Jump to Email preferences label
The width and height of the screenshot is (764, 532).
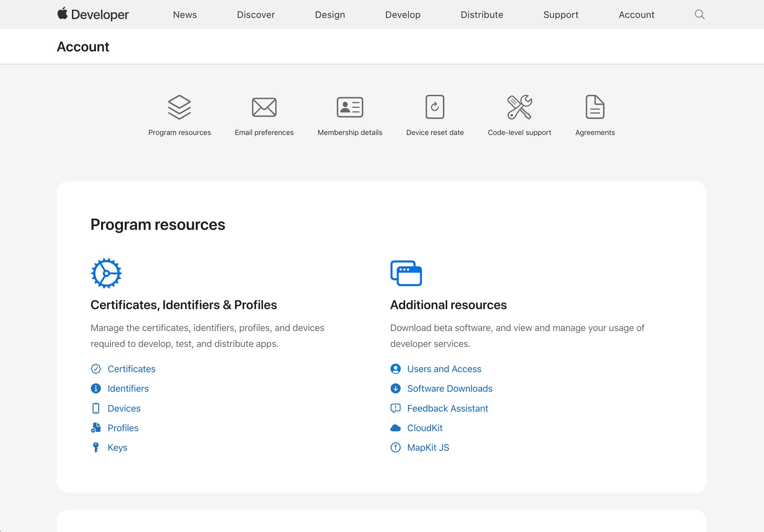click(x=264, y=132)
